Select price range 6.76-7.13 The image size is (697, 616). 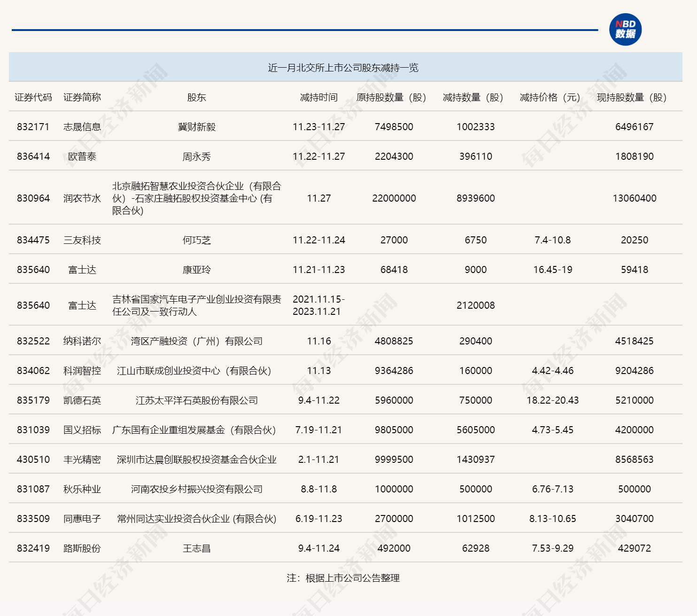pyautogui.click(x=552, y=489)
